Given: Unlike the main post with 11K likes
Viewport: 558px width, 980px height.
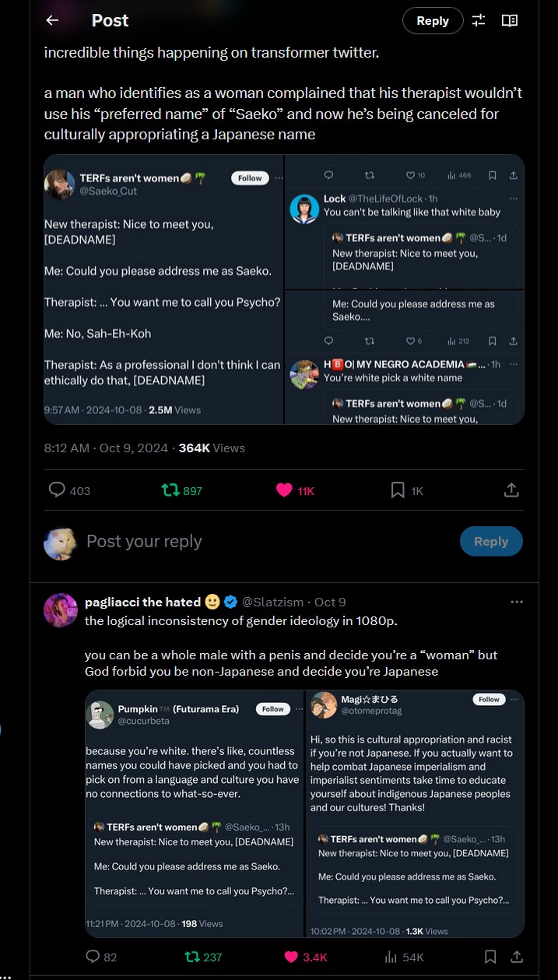Looking at the screenshot, I should [x=284, y=490].
